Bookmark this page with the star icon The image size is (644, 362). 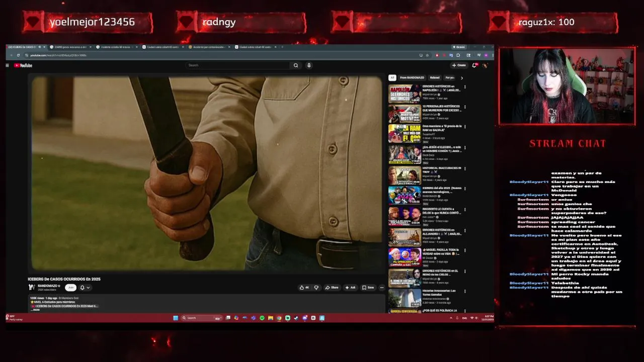(427, 55)
